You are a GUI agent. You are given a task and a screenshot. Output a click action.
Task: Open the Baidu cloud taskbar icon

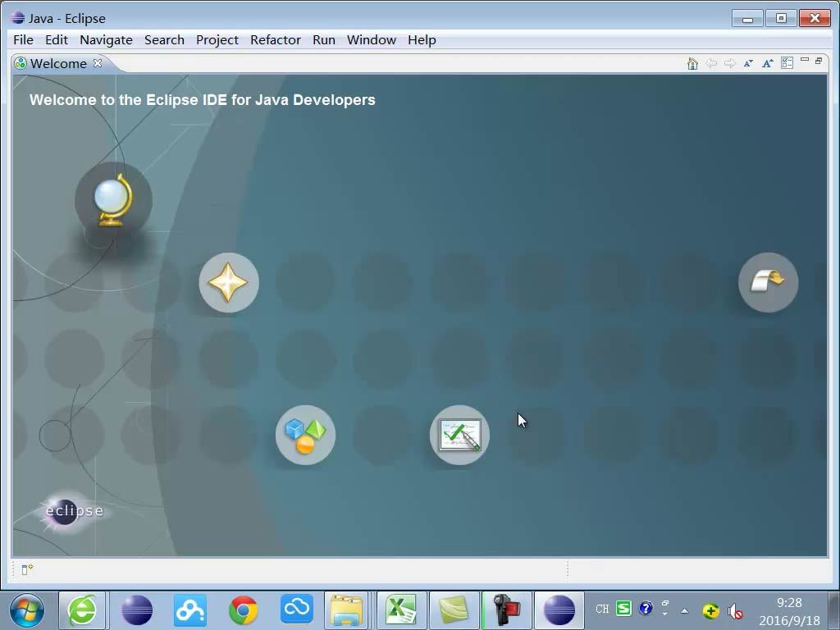(190, 610)
